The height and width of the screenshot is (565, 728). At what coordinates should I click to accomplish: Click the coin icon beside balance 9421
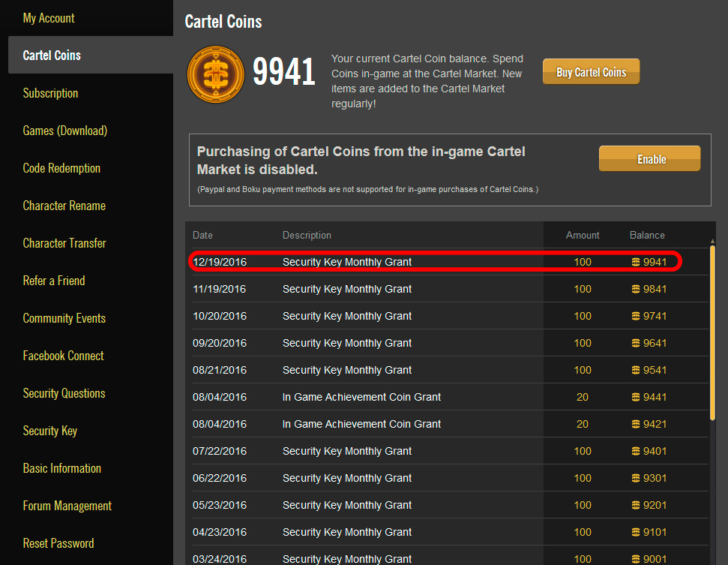(x=636, y=424)
